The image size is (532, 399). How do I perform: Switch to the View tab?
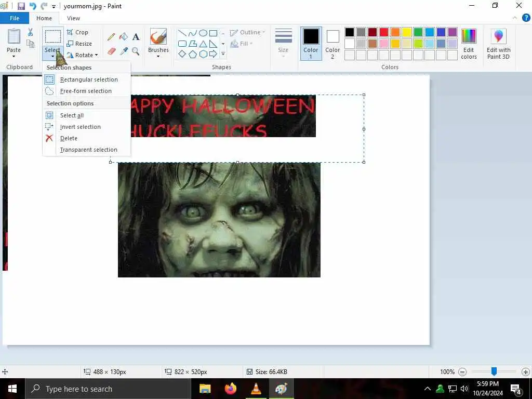point(73,18)
